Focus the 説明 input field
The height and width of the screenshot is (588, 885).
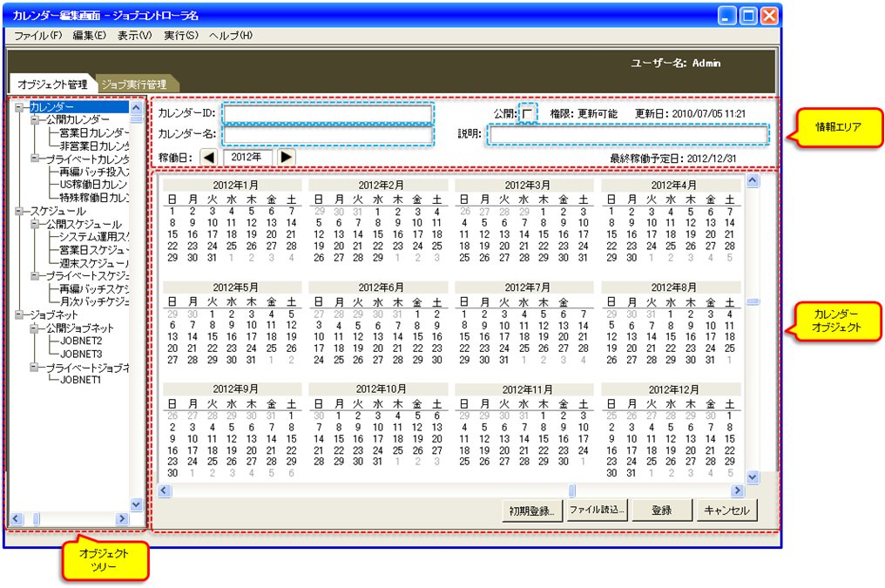[628, 135]
